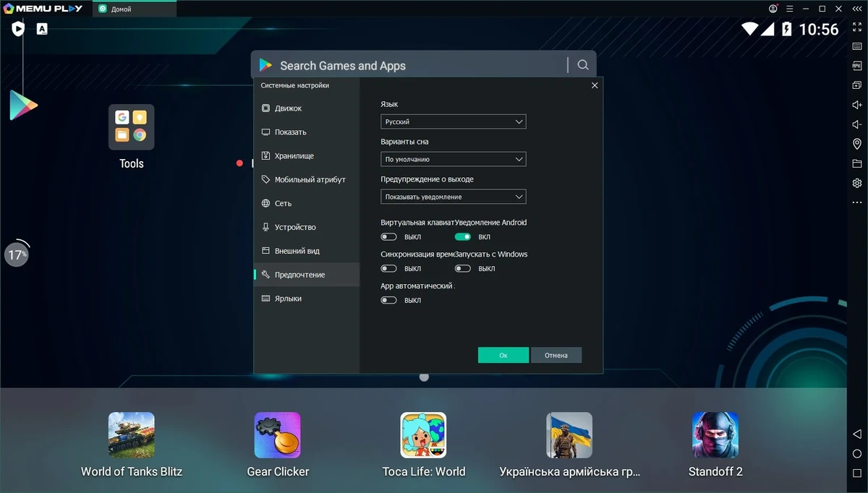This screenshot has height=493, width=868.
Task: Launch World of Tanks Blitz game icon
Action: (131, 435)
